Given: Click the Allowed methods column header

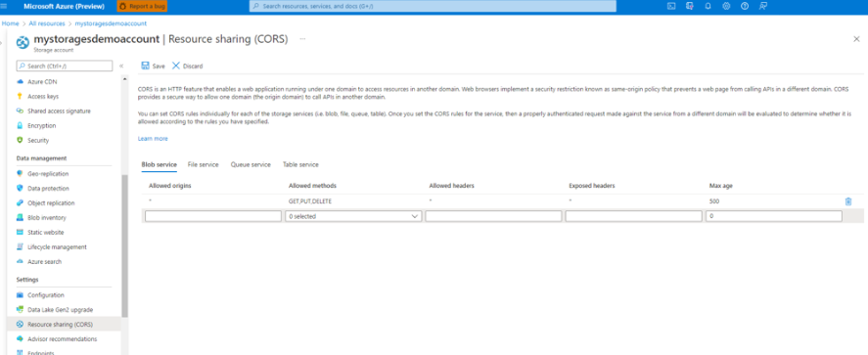Looking at the screenshot, I should (x=312, y=186).
